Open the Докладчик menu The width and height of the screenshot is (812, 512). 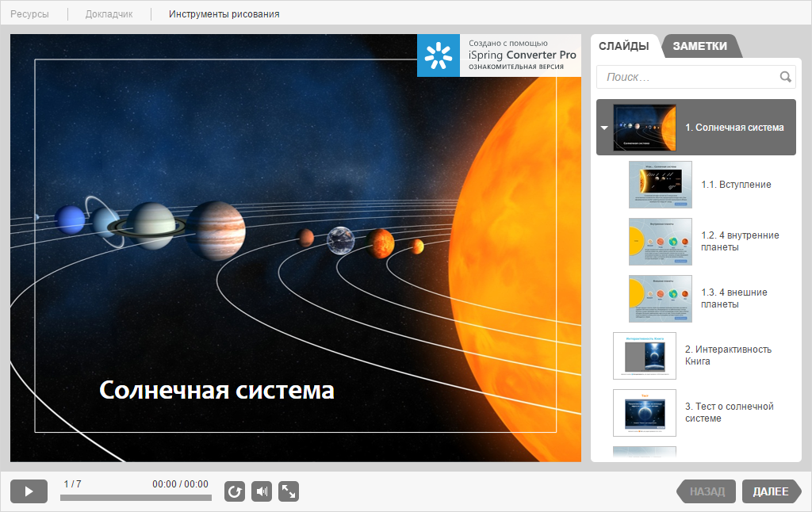point(109,14)
